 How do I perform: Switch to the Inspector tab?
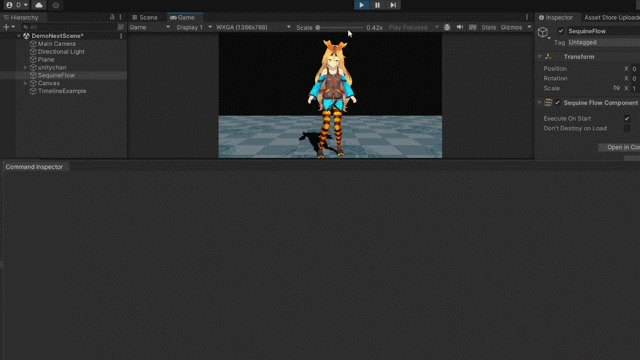(x=556, y=17)
